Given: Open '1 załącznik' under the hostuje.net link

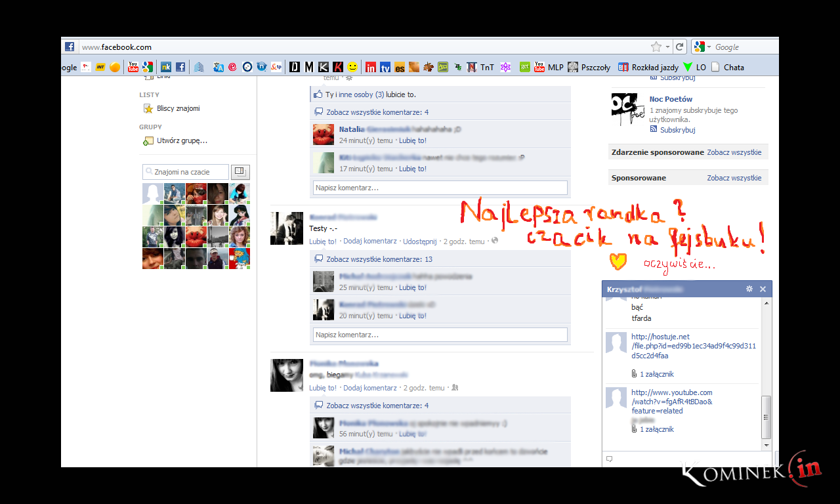Looking at the screenshot, I should (x=657, y=374).
